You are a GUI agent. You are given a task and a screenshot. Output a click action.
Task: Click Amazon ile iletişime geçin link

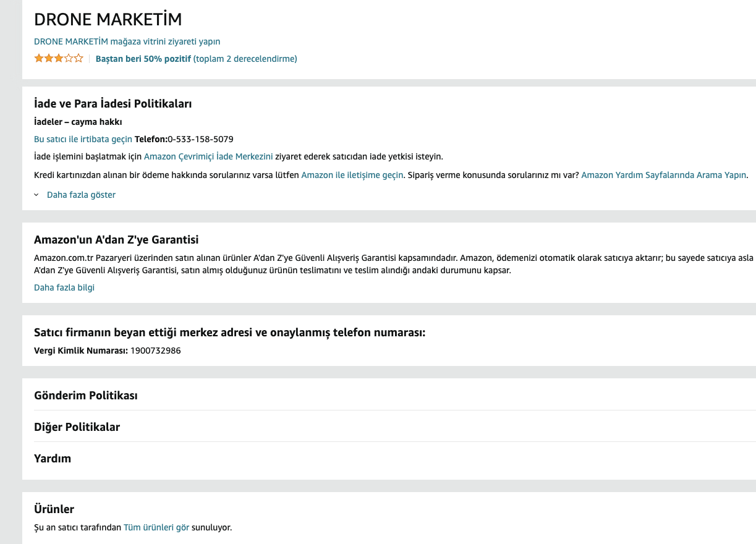(x=352, y=175)
